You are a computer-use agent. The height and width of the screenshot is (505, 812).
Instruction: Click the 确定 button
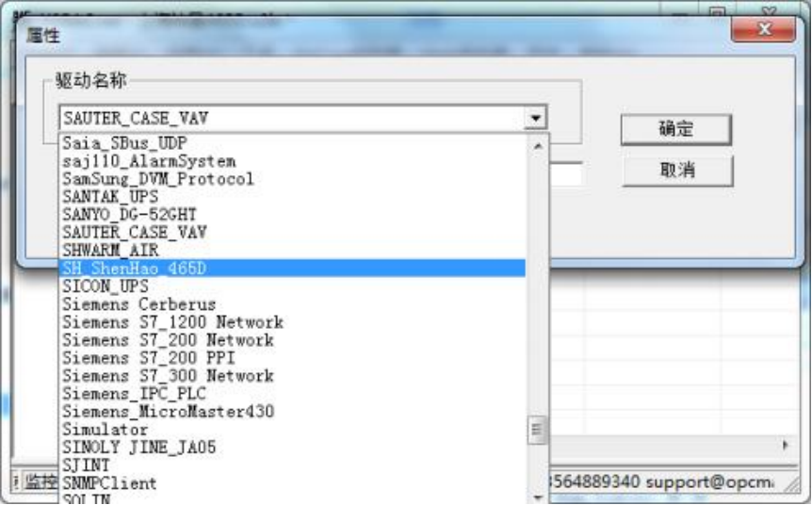(676, 129)
